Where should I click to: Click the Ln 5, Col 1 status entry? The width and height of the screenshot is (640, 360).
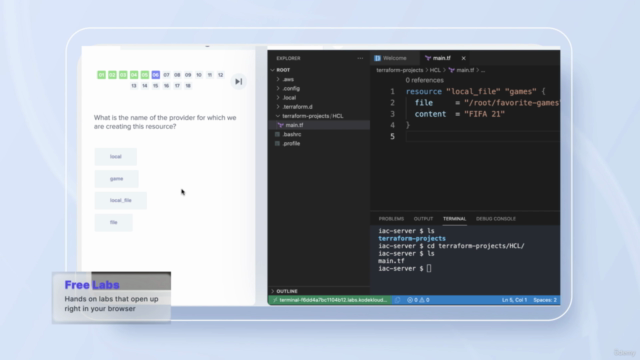[514, 300]
